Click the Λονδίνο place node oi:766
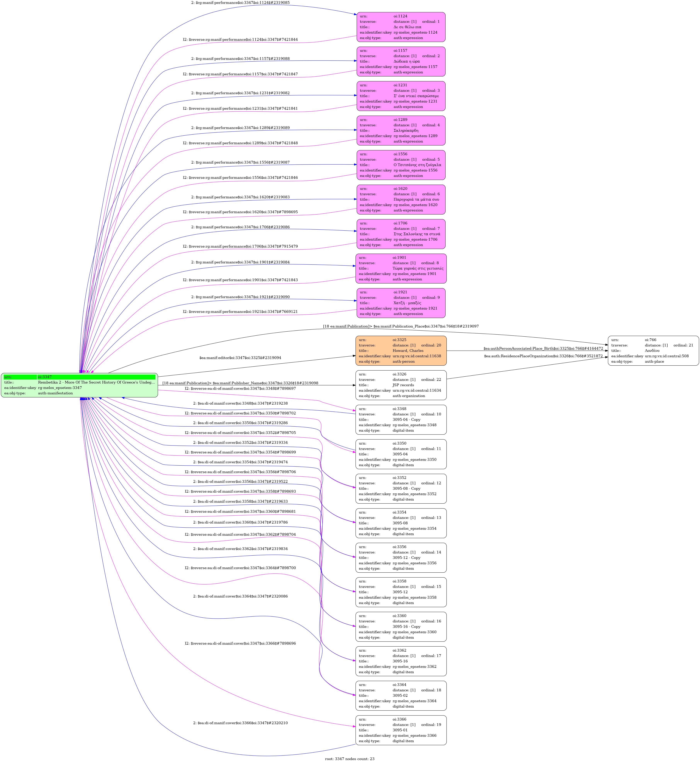This screenshot has width=700, height=763. point(653,350)
